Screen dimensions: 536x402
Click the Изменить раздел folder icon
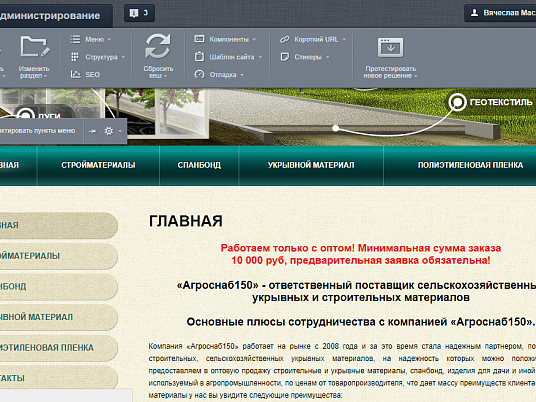click(35, 46)
